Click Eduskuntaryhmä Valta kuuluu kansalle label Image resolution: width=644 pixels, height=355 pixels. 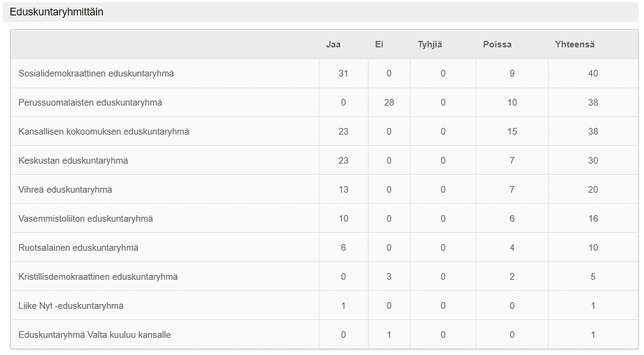coord(95,335)
